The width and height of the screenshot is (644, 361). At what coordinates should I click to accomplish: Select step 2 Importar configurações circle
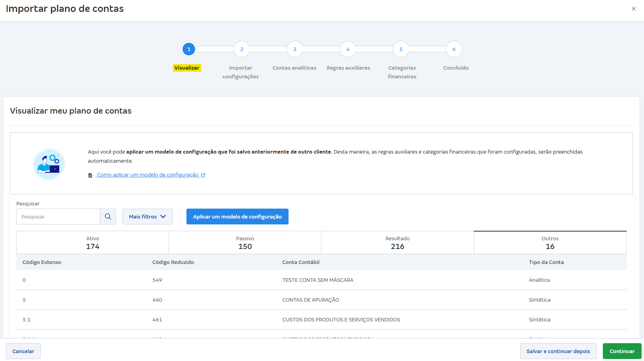click(x=241, y=49)
